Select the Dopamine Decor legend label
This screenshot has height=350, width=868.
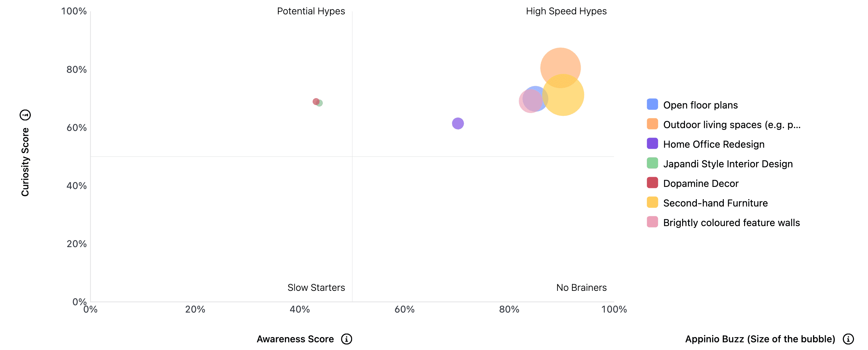(x=701, y=183)
